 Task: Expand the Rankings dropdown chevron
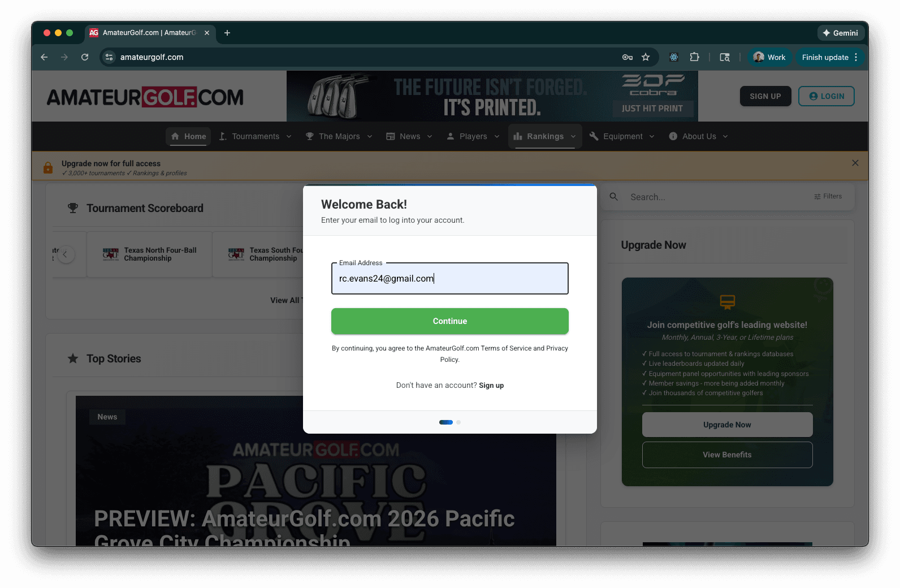coord(573,136)
